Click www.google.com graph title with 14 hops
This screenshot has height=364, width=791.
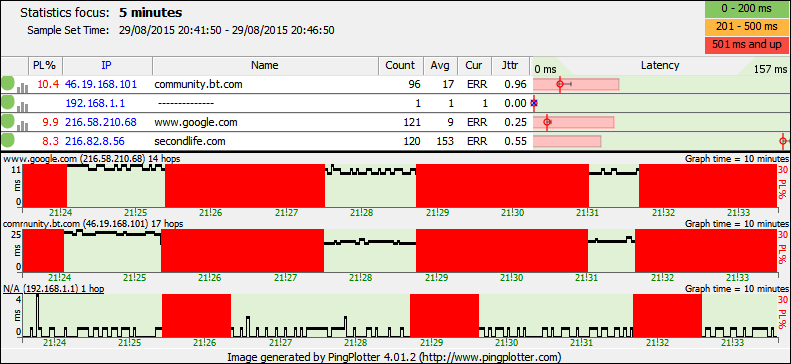point(92,159)
